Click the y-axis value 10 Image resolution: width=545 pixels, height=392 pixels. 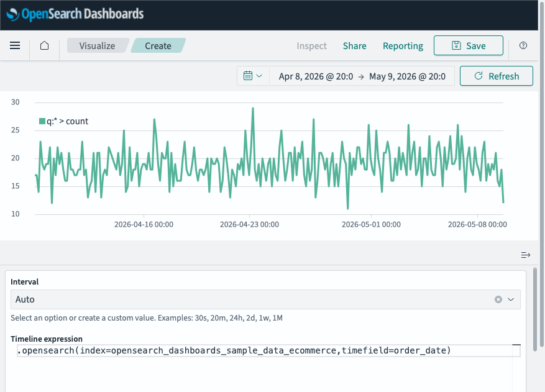click(x=16, y=214)
